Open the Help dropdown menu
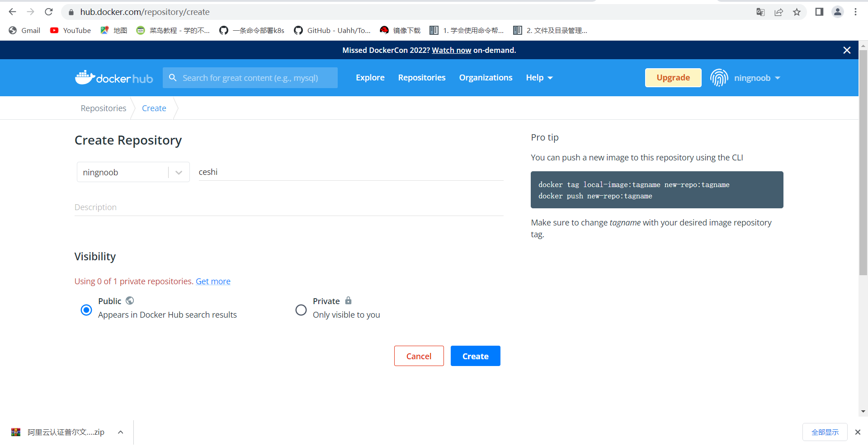Screen dimensions: 868x446 click(539, 78)
